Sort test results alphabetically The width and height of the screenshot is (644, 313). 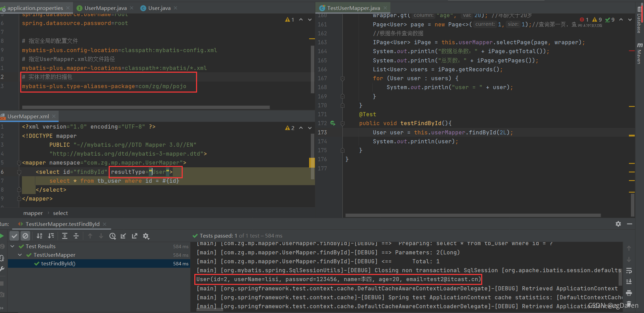point(40,236)
